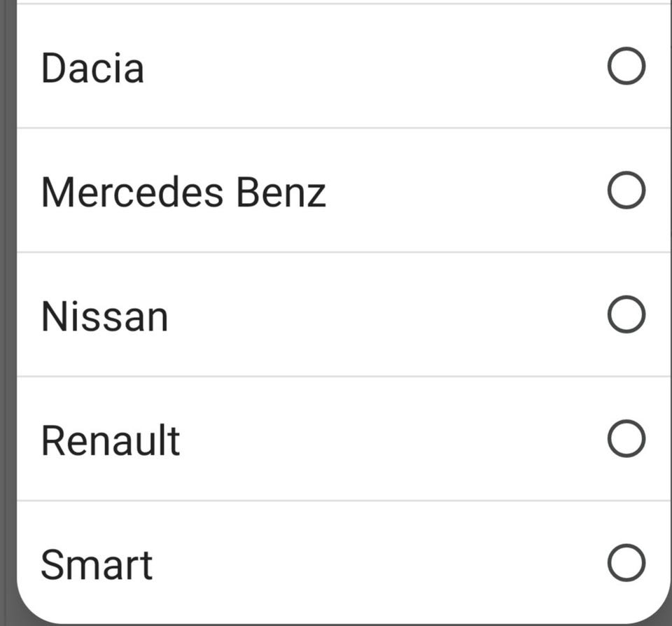Enable the option circle beside Nissan
This screenshot has height=626, width=672.
(626, 315)
